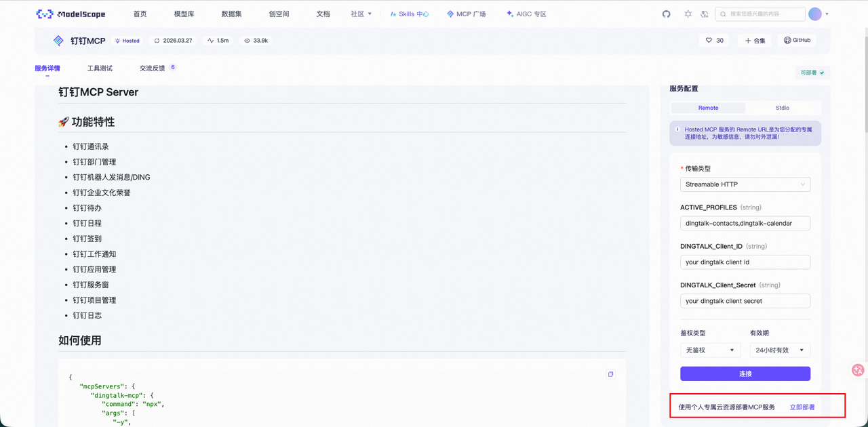Open the 传输类型 Streamable HTTP dropdown
Screen dimensions: 868x427
[745, 184]
